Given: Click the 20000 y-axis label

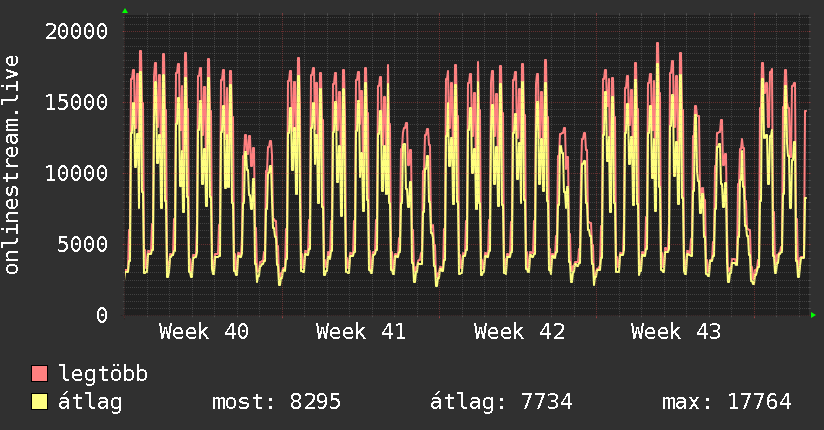Looking at the screenshot, I should [76, 32].
